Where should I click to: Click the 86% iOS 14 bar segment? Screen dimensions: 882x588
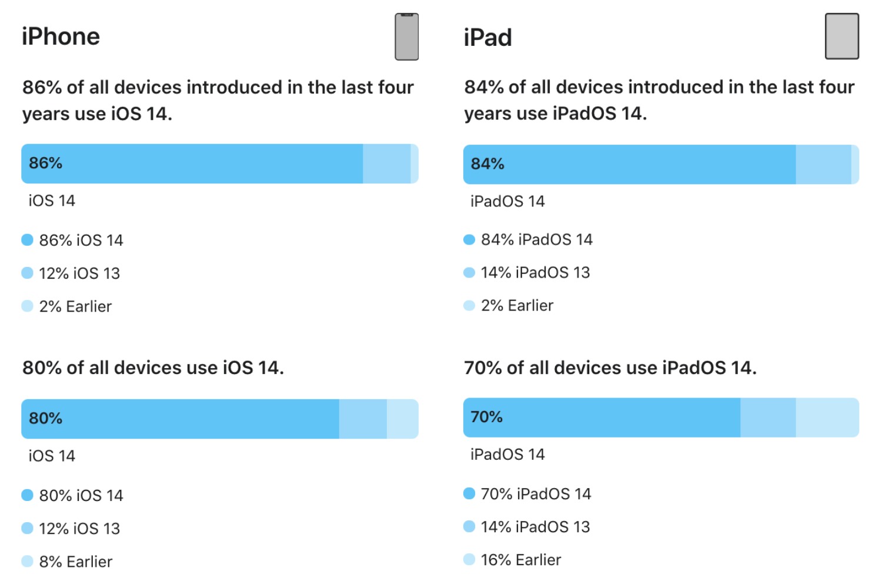point(192,163)
